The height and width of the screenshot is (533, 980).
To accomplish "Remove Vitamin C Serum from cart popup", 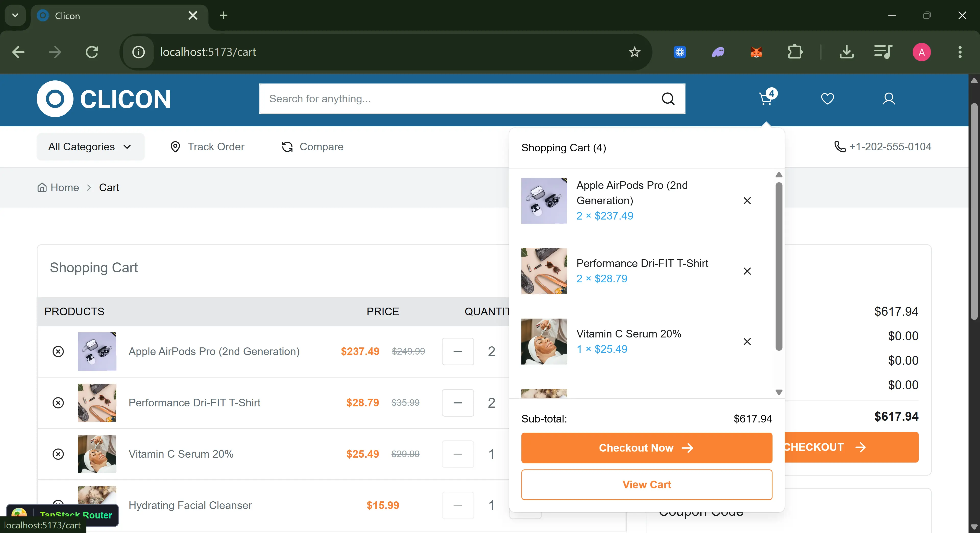I will coord(747,341).
